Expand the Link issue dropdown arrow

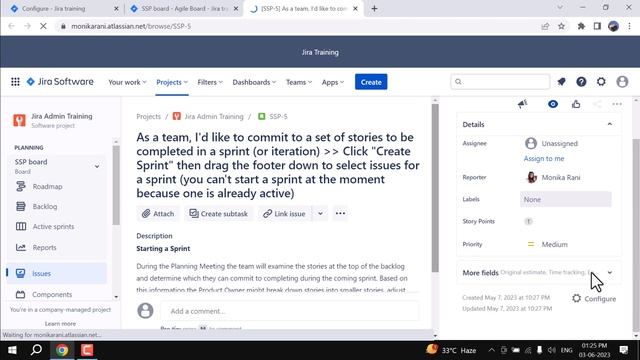[x=320, y=213]
